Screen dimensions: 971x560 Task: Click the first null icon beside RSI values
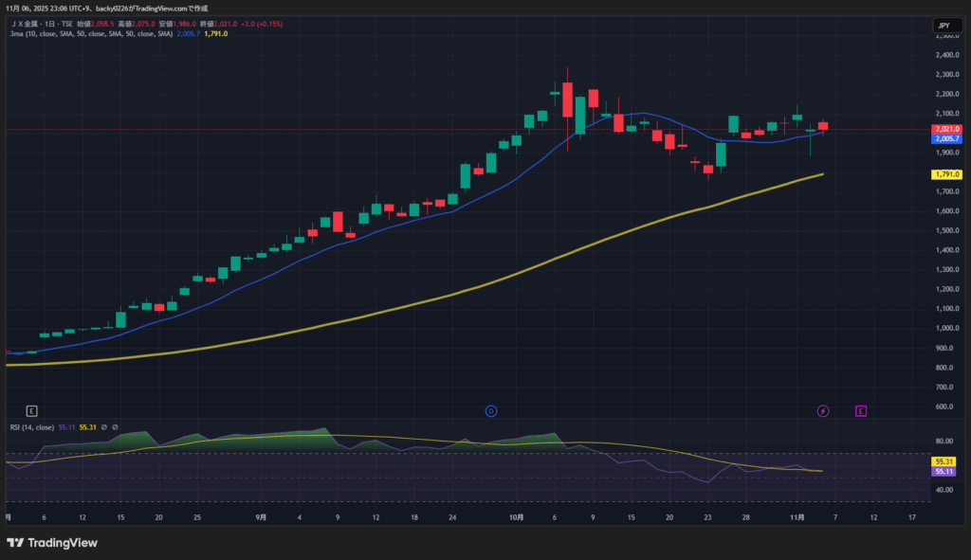(x=103, y=427)
